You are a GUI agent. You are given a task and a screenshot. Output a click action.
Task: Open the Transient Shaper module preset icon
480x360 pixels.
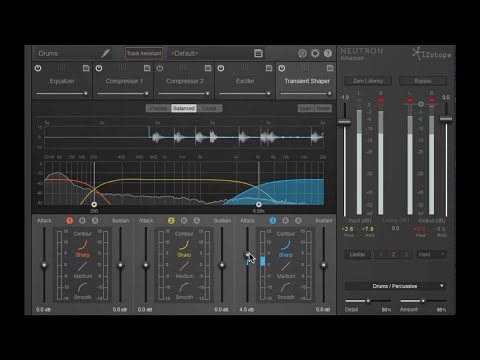[330, 68]
